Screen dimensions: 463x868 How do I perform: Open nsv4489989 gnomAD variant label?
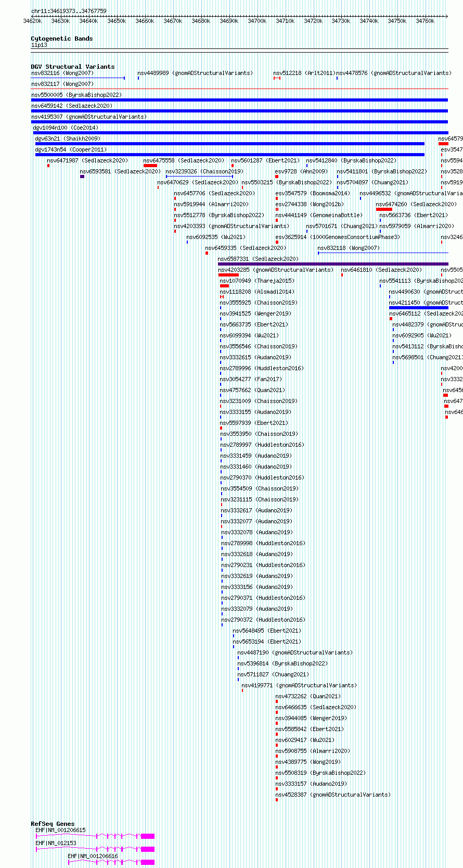click(195, 73)
